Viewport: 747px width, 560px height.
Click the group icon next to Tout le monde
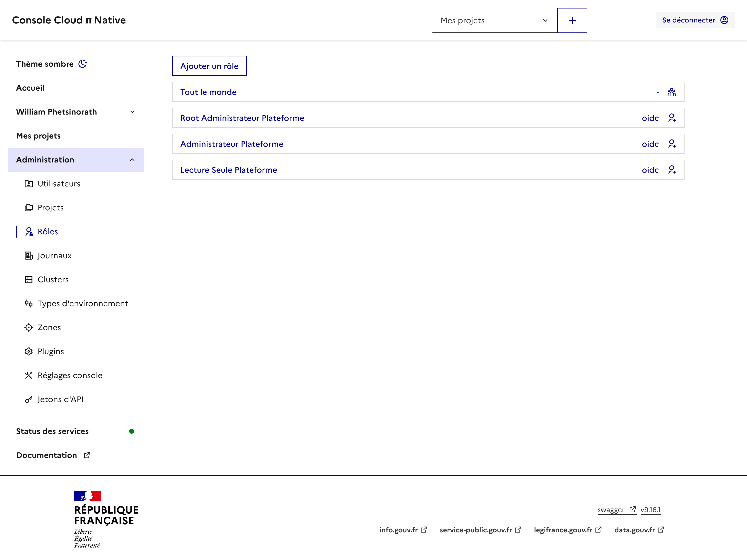672,92
